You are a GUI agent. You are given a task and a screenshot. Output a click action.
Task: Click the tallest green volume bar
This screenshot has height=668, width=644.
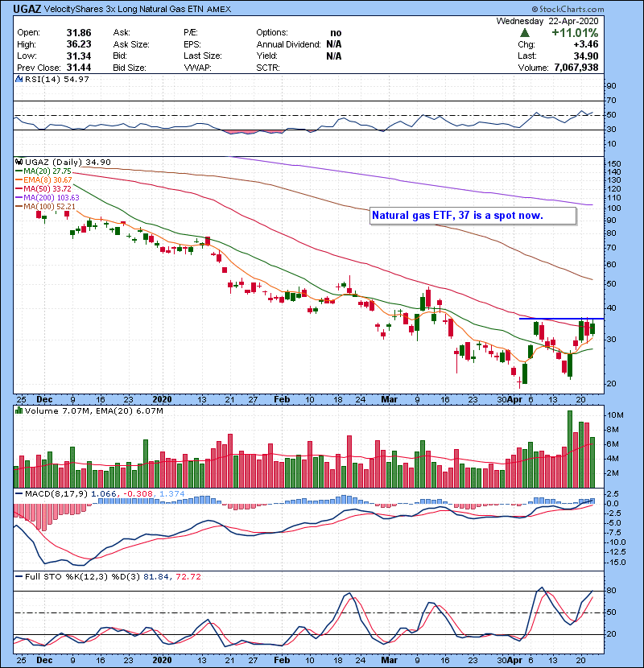pyautogui.click(x=569, y=449)
